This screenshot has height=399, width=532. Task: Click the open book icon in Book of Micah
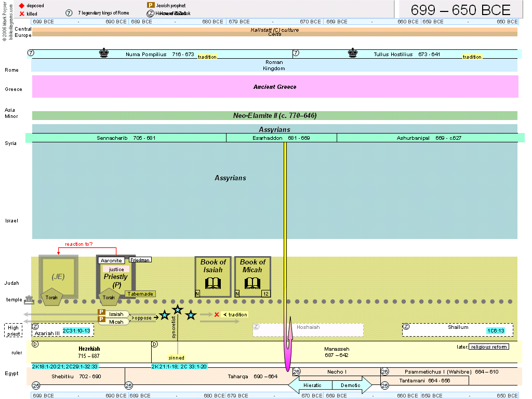tap(252, 283)
